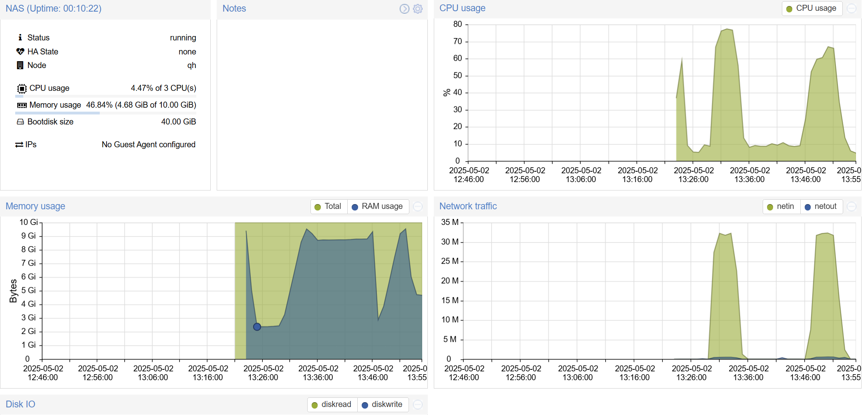This screenshot has width=868, height=415.
Task: Click the HA State heartbeat icon
Action: tap(20, 52)
